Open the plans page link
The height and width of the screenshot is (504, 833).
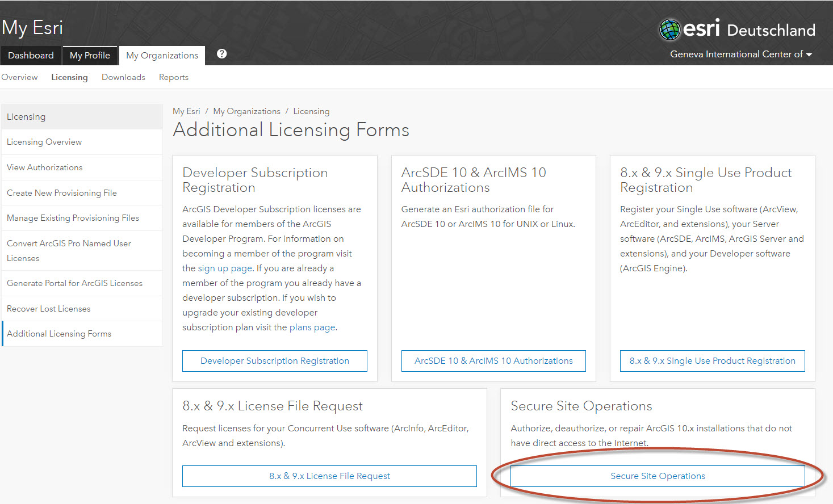[x=312, y=327]
